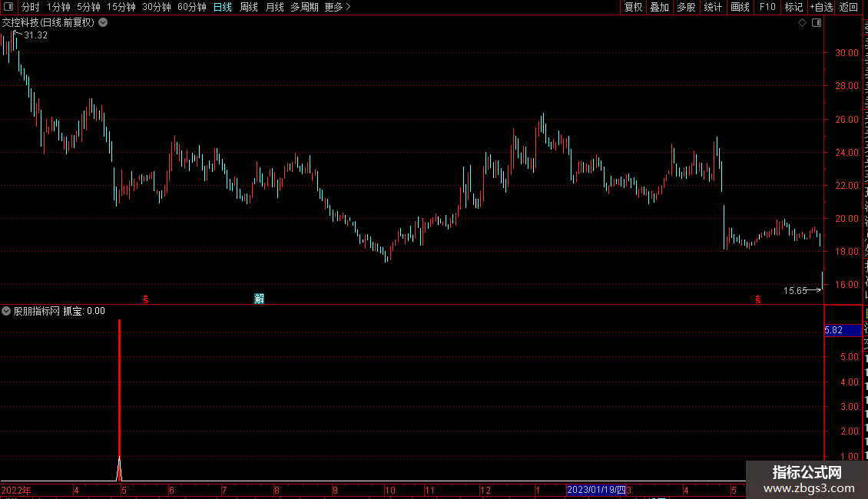Open the 多周期 multi-period view
Screen dimensions: 868x499
tap(304, 7)
